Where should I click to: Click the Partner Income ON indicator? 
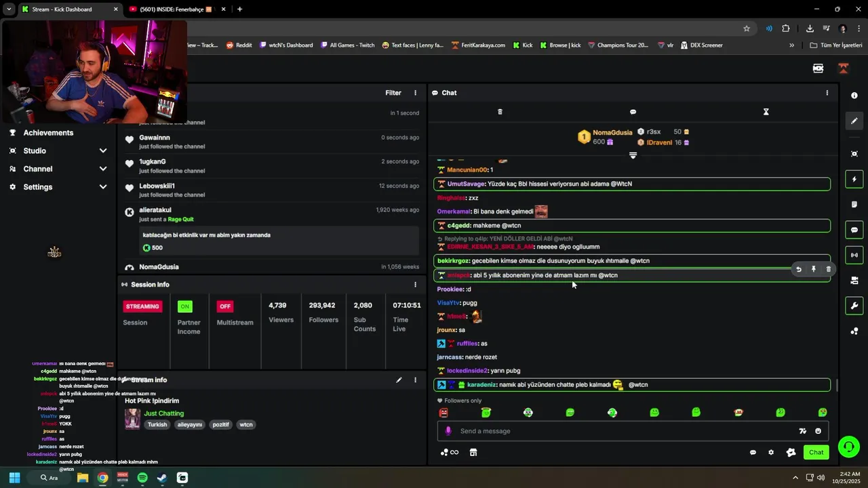coord(184,306)
